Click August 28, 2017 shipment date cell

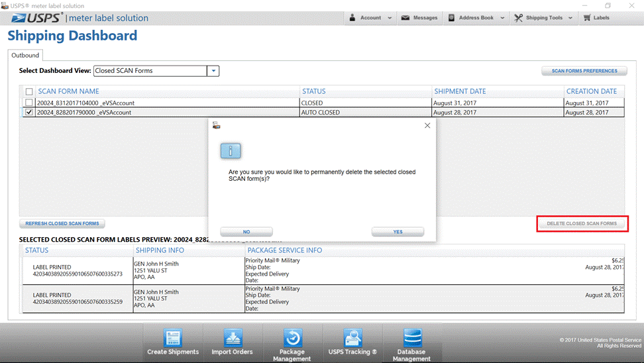pos(498,113)
